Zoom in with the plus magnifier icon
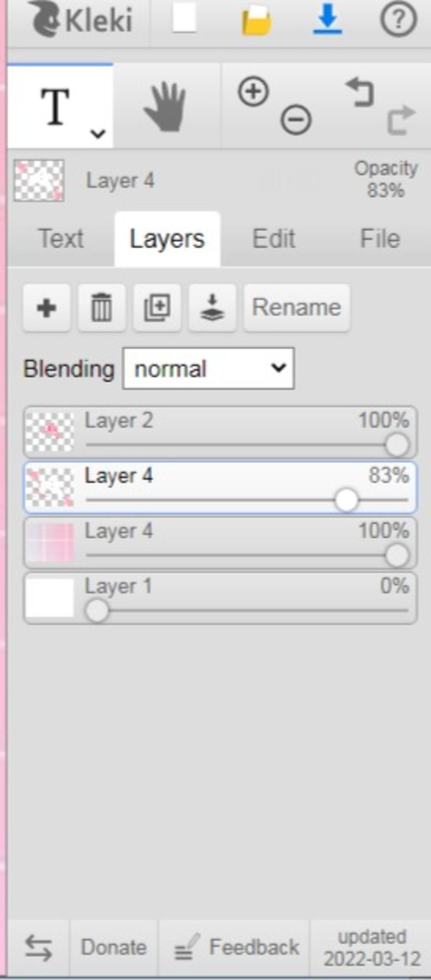 (253, 91)
